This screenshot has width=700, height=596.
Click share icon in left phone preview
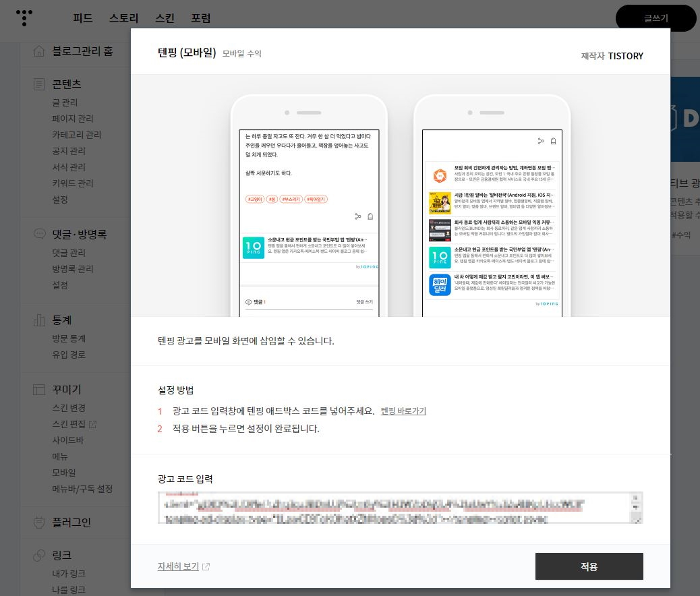click(x=357, y=216)
